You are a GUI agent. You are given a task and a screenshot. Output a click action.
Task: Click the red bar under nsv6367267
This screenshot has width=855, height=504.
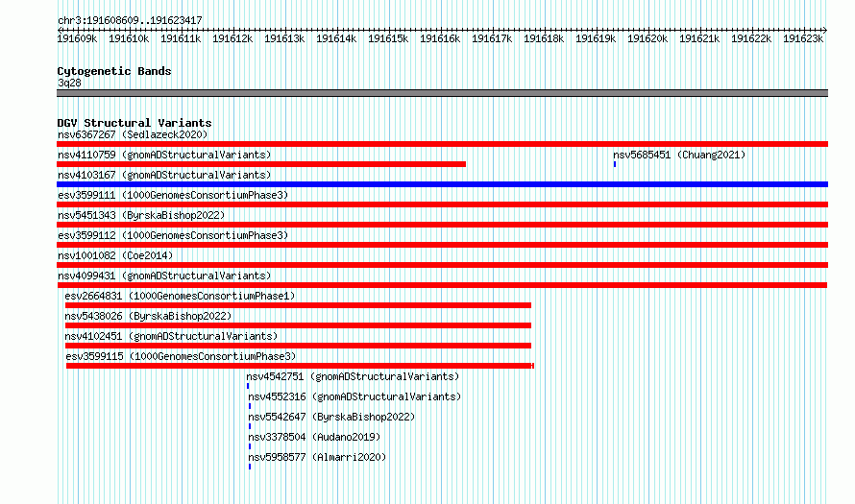click(x=442, y=144)
